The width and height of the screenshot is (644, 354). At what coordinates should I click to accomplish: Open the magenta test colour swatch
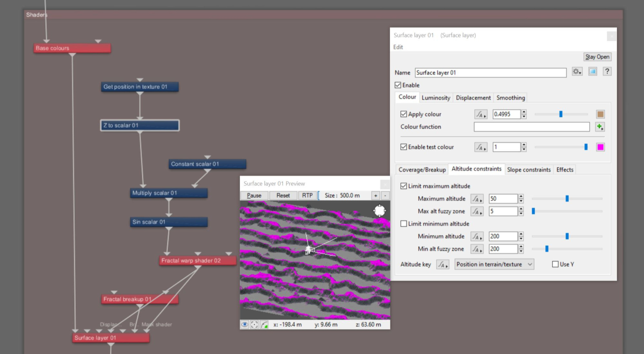600,147
